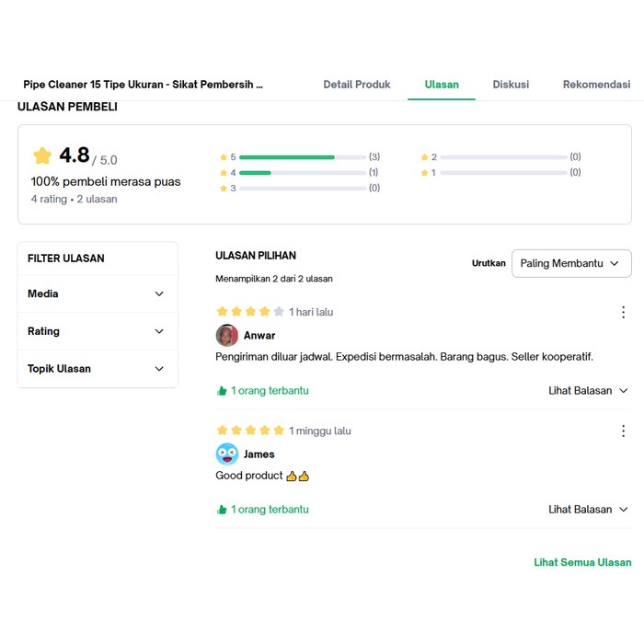Image resolution: width=644 pixels, height=644 pixels.
Task: Filter reviews by the 5-star rating bar
Action: pyautogui.click(x=302, y=157)
